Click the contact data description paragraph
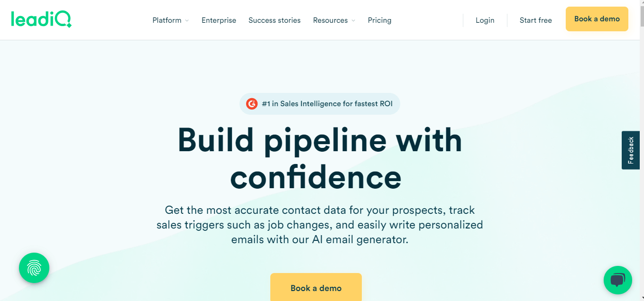The height and width of the screenshot is (301, 644). pos(320,225)
